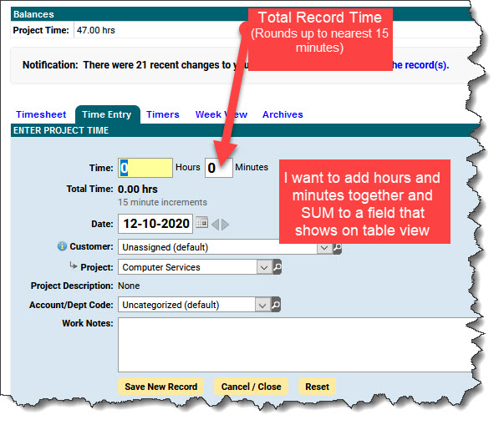Screen dimensions: 504x430
Task: Search projects with the magnifier icon
Action: pos(277,267)
